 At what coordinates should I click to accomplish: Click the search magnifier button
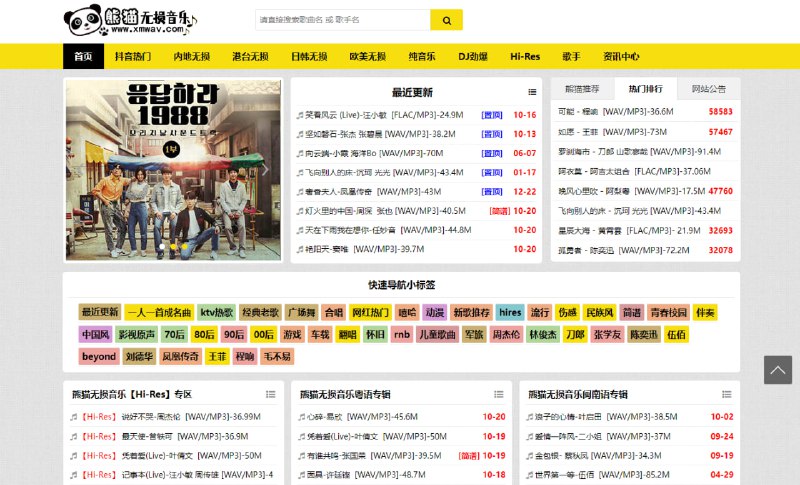[x=446, y=20]
